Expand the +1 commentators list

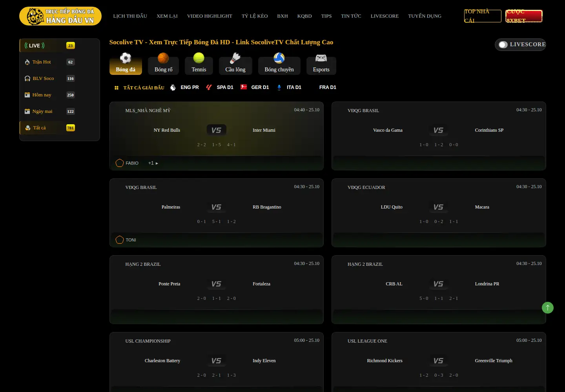tap(153, 163)
